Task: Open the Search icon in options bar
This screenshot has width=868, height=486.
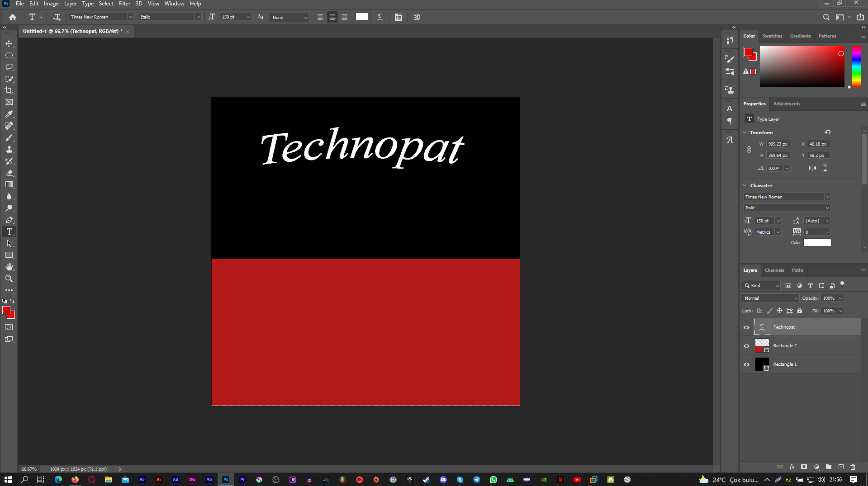Action: (x=826, y=17)
